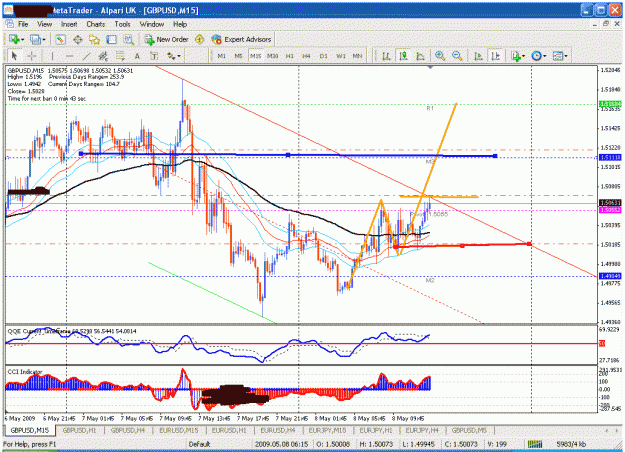The image size is (625, 452).
Task: Select the red line right endpoint handle
Action: coord(529,244)
